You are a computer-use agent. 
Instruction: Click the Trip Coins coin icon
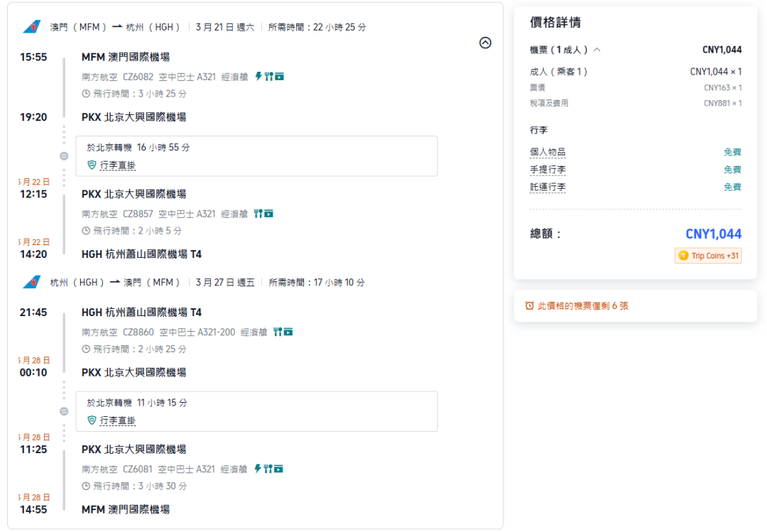point(682,255)
